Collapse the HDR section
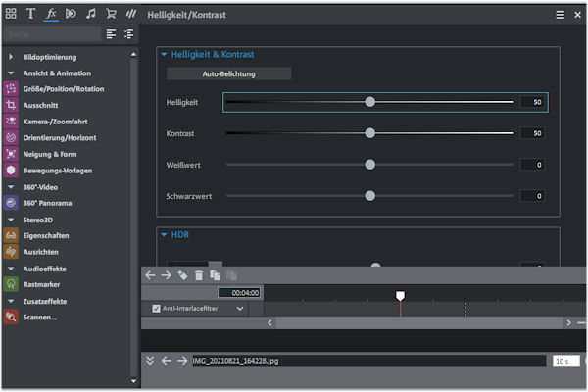The image size is (588, 392). coord(164,235)
